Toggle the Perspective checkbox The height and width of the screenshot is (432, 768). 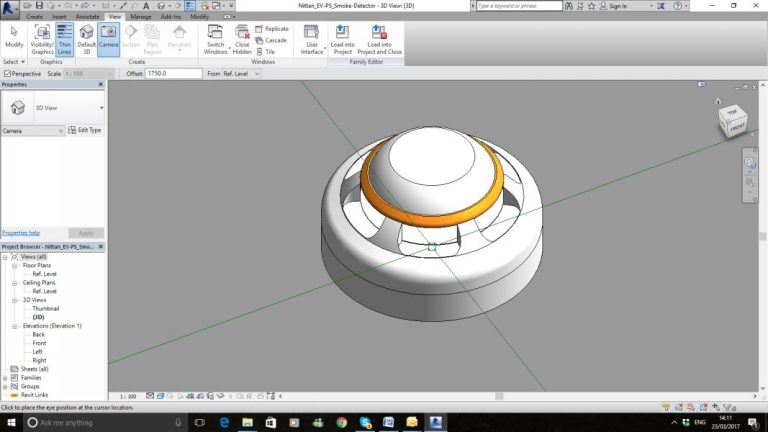[8, 74]
